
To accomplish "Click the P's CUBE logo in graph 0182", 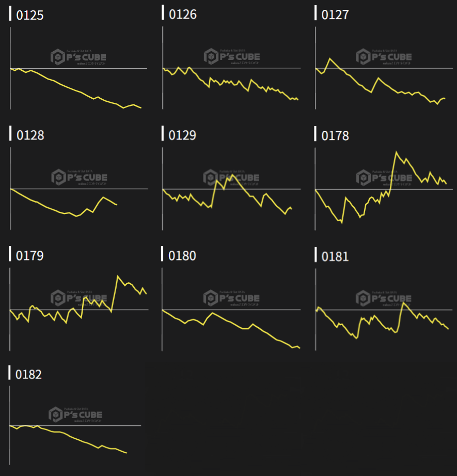I will [75, 414].
